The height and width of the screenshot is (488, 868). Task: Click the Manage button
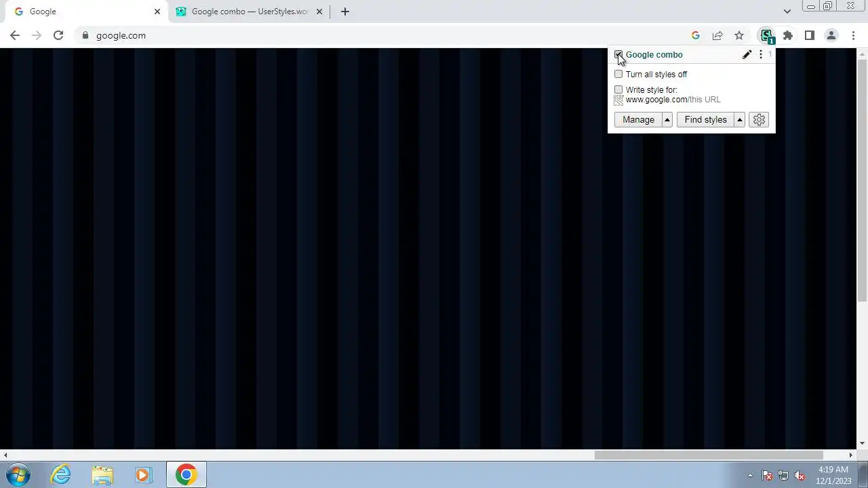638,120
